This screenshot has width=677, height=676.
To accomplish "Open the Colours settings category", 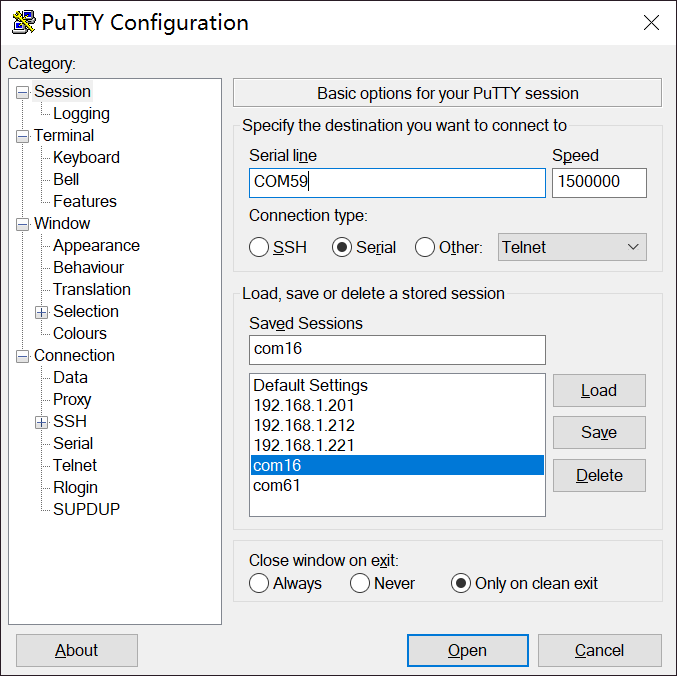I will (x=80, y=334).
